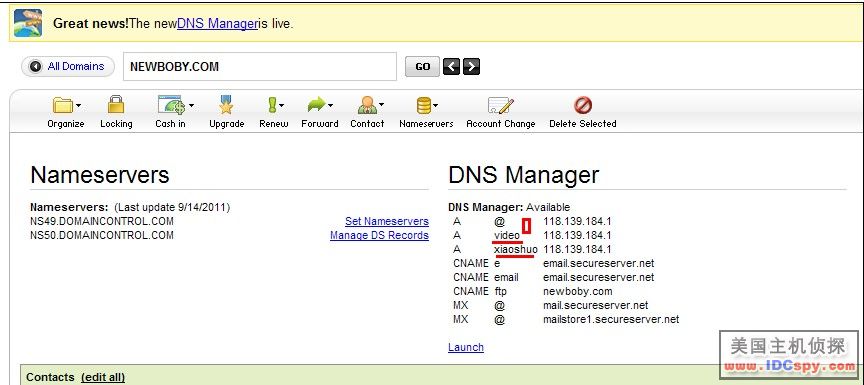
Task: Open the DNS Manager link in banner
Action: pos(217,24)
